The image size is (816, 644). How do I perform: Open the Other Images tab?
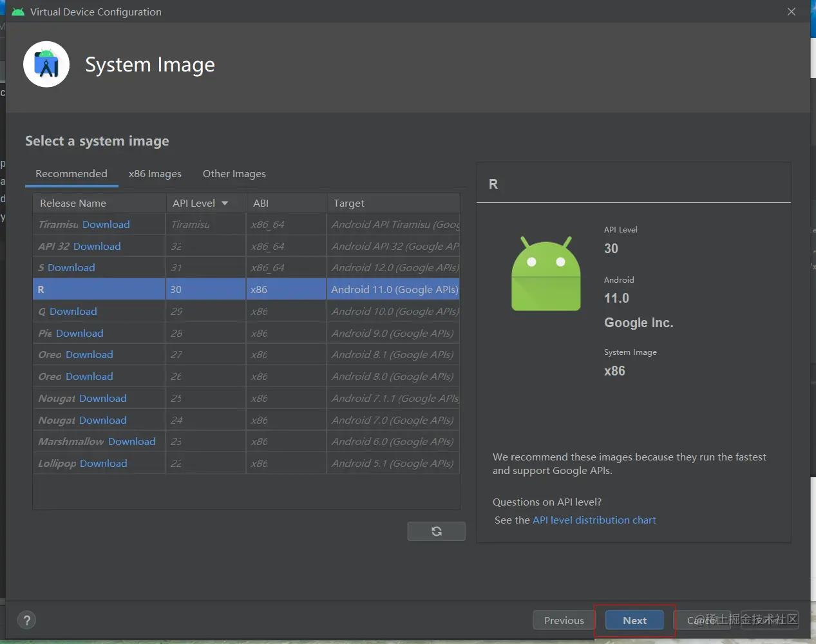pos(234,174)
